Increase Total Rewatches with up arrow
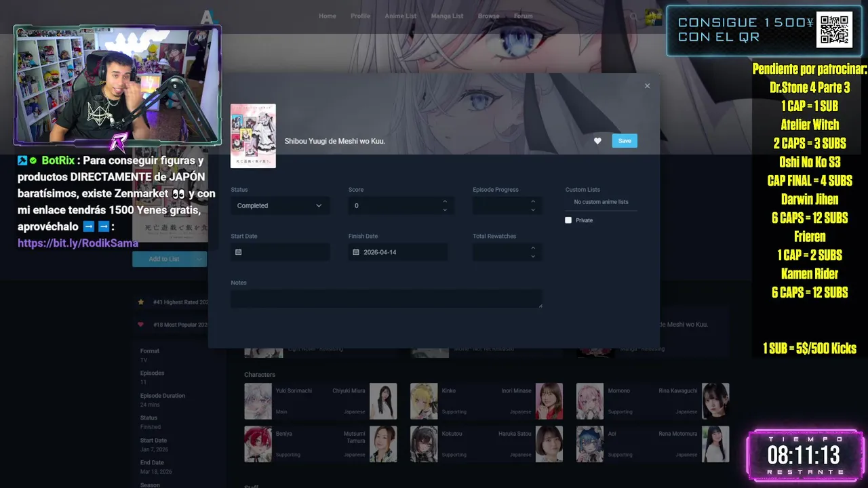The width and height of the screenshot is (868, 488). click(x=533, y=248)
